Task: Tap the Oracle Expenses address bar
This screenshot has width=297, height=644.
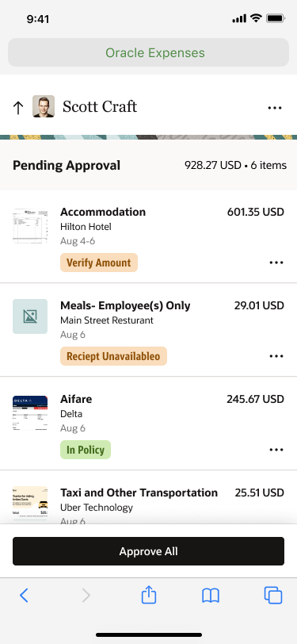Action: 149,52
